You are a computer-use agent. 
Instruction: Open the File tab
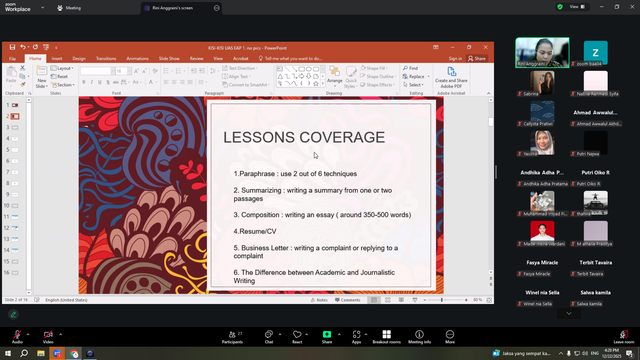point(12,59)
